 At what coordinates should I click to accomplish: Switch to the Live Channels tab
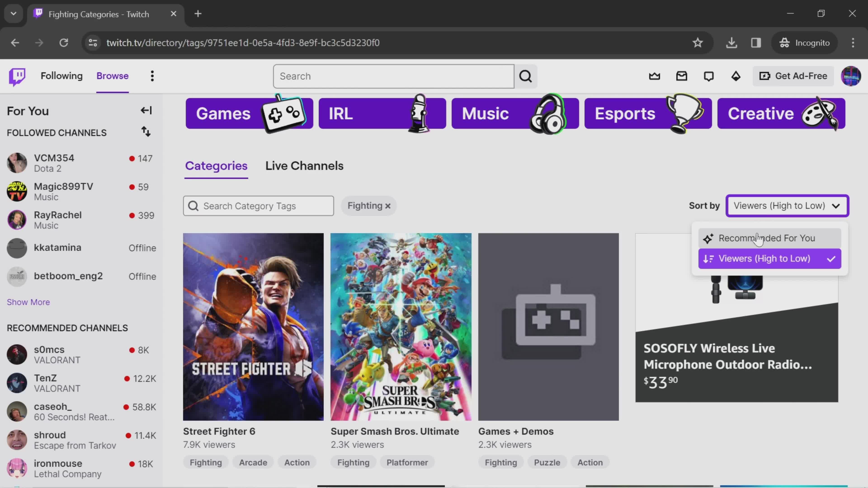(x=304, y=166)
